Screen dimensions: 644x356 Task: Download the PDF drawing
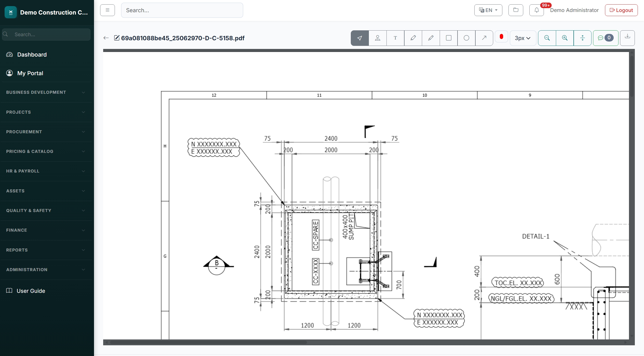[x=628, y=38]
